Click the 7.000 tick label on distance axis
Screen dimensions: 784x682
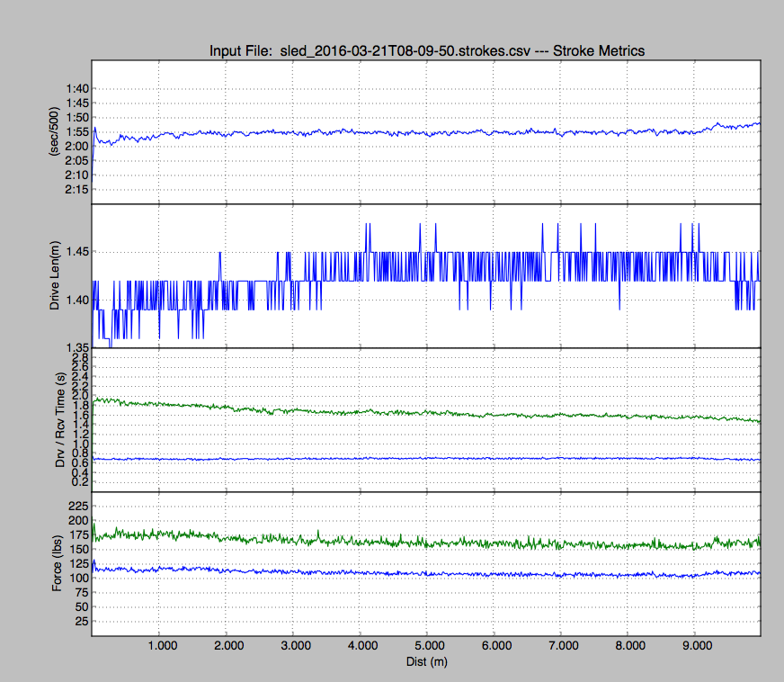coord(561,646)
